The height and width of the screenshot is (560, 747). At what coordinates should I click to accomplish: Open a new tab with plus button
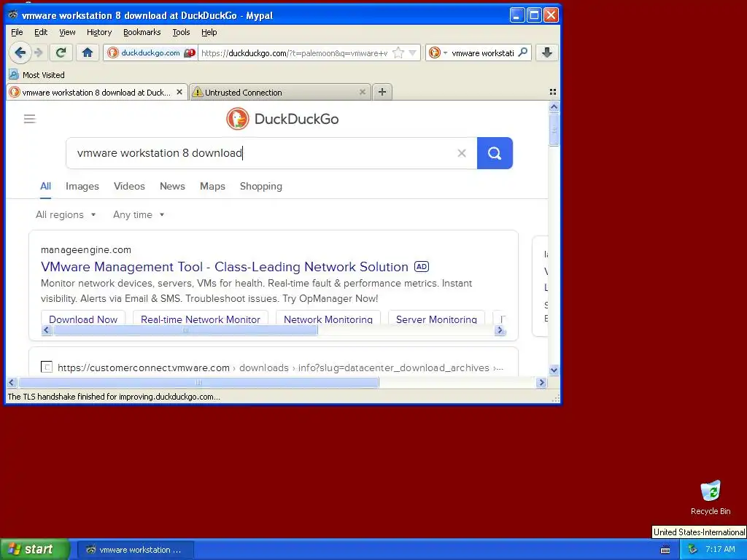(382, 92)
